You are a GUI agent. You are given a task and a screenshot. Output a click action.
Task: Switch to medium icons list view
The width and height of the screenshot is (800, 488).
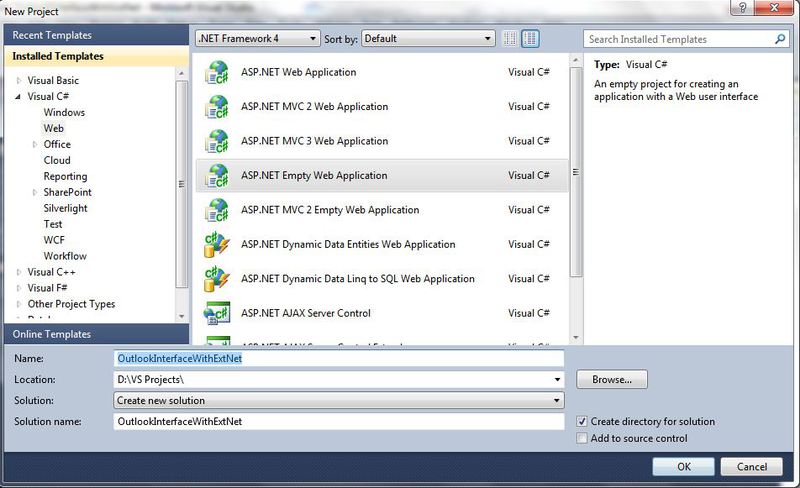pyautogui.click(x=530, y=39)
